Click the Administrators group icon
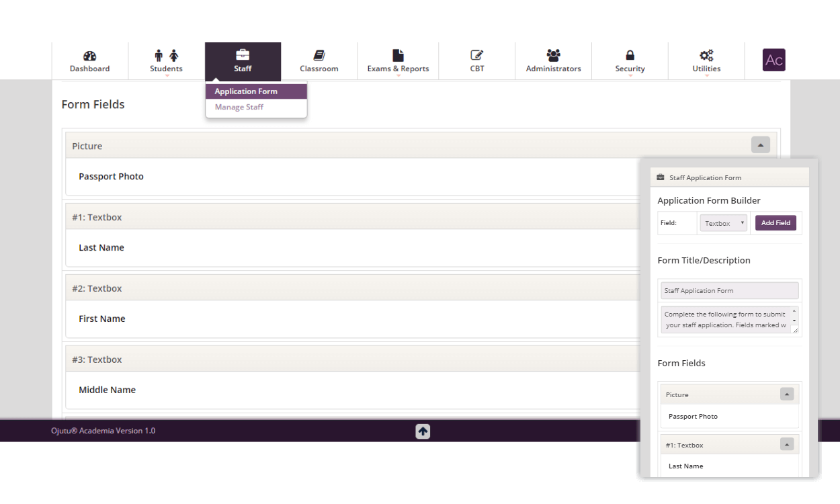 (x=554, y=56)
